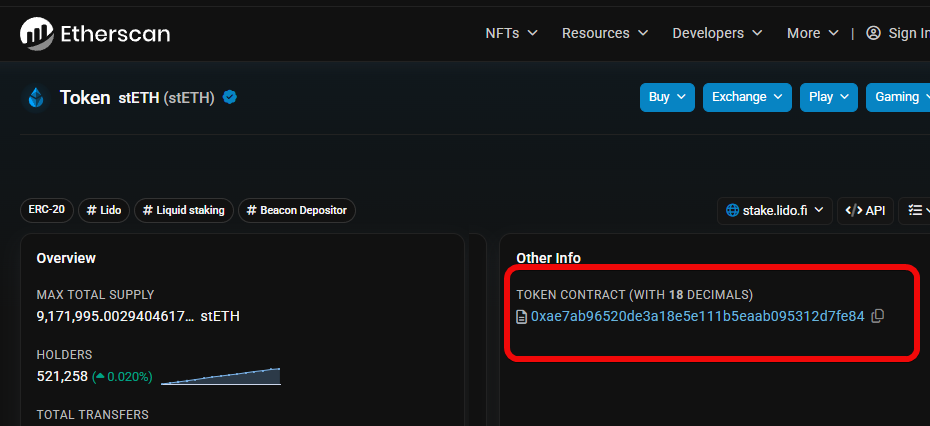This screenshot has width=930, height=426.
Task: Open the Resources menu
Action: click(x=605, y=33)
